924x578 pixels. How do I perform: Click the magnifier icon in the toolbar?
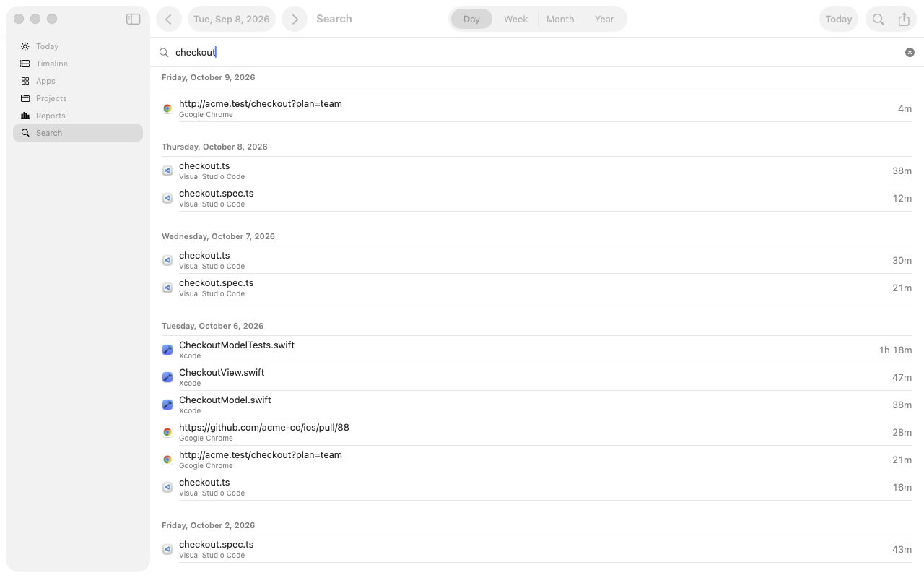pos(879,20)
